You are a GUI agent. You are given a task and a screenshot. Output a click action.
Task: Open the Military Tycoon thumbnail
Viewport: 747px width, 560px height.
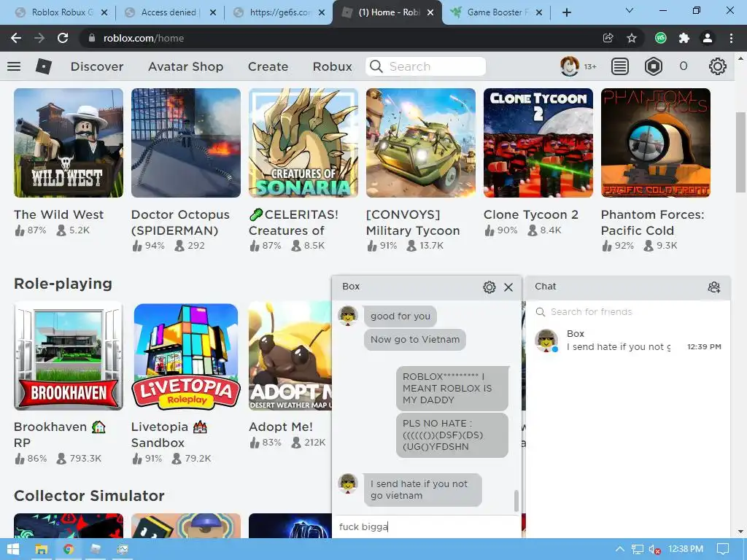click(421, 143)
